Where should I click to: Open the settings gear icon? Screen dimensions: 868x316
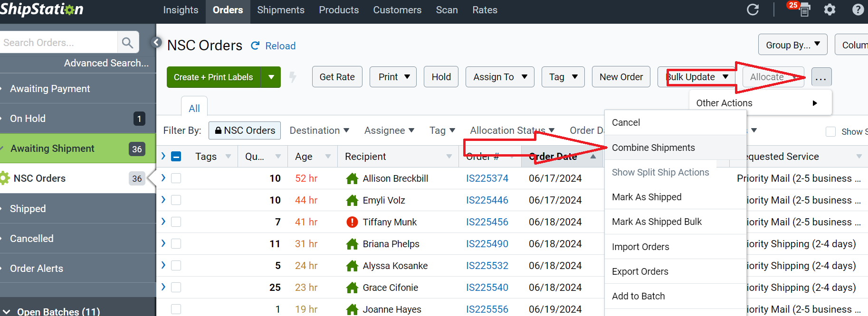point(830,9)
